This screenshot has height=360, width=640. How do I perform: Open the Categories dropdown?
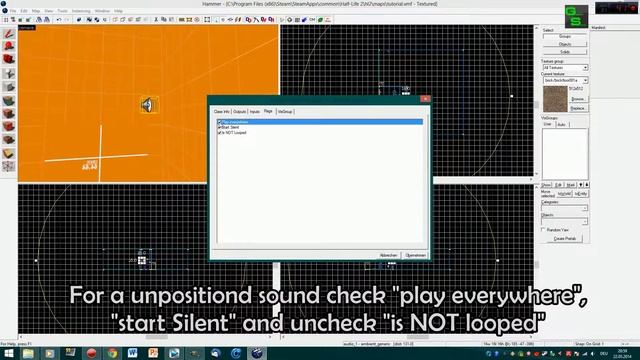(564, 208)
